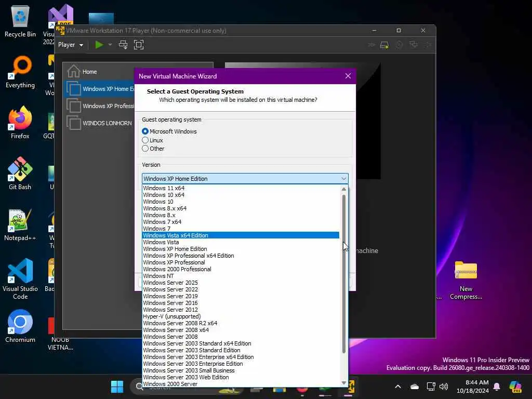Click the Home icon in VM library
Screen dimensions: 532x399
point(73,72)
